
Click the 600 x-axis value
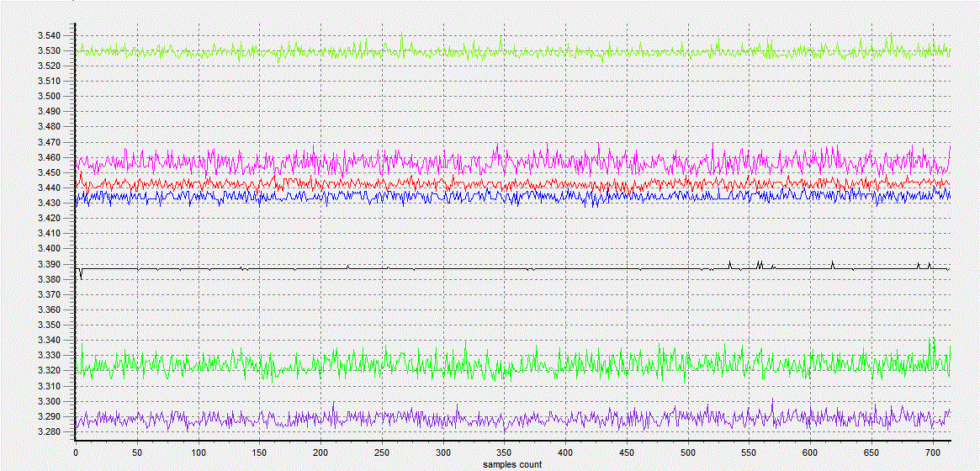point(811,452)
